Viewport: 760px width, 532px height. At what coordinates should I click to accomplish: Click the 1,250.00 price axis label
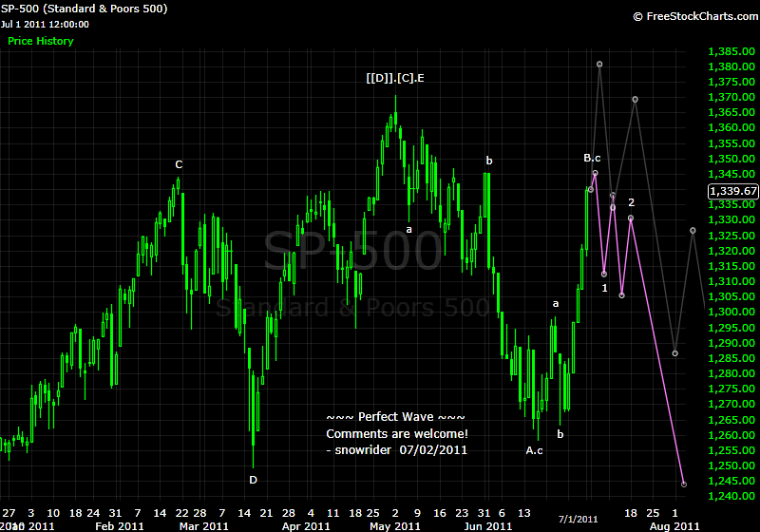[x=731, y=465]
